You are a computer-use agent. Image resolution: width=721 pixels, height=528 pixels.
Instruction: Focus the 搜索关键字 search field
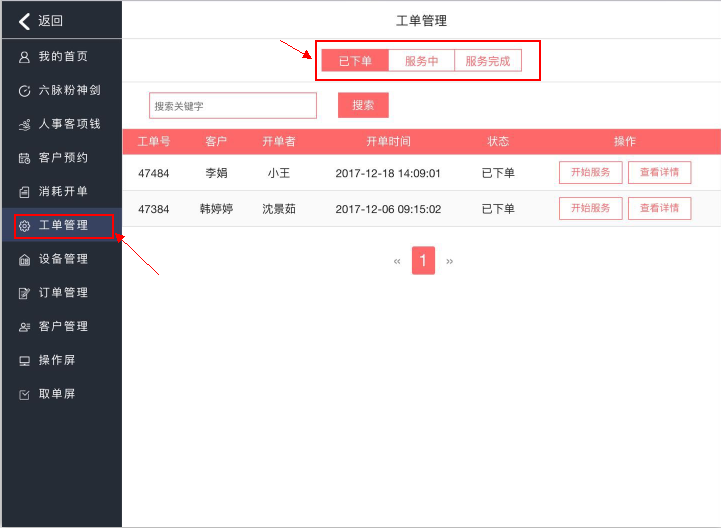(232, 106)
